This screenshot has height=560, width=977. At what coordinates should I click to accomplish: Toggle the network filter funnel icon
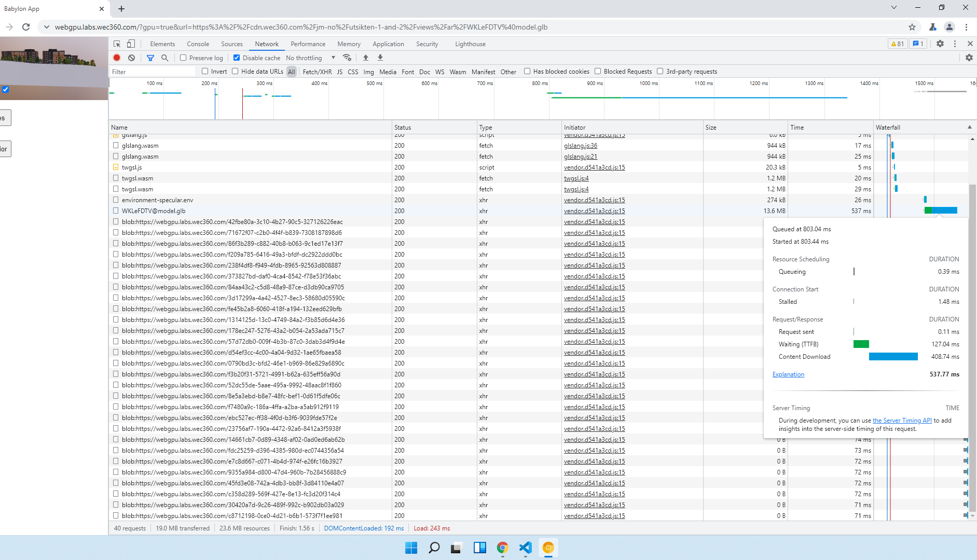click(x=150, y=58)
